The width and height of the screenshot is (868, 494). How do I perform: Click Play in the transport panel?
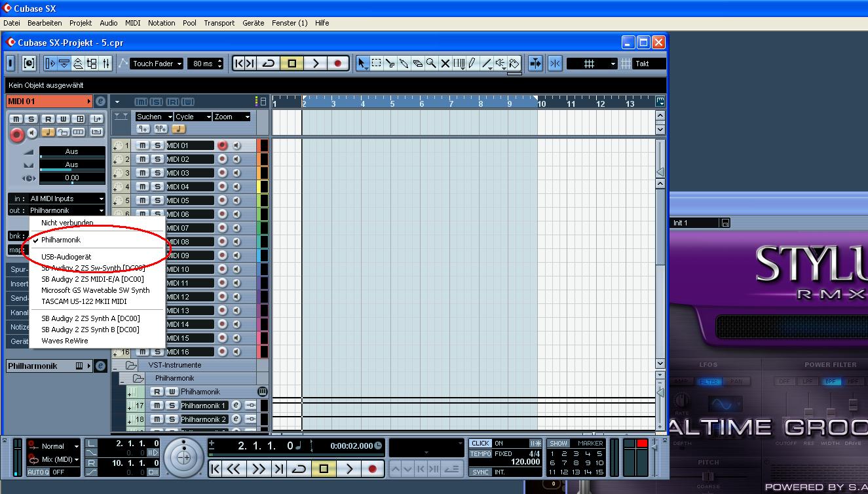point(349,469)
